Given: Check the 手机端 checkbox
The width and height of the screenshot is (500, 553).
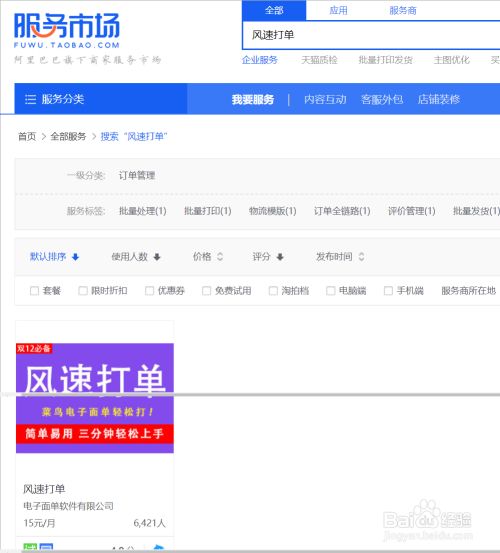Looking at the screenshot, I should click(388, 291).
